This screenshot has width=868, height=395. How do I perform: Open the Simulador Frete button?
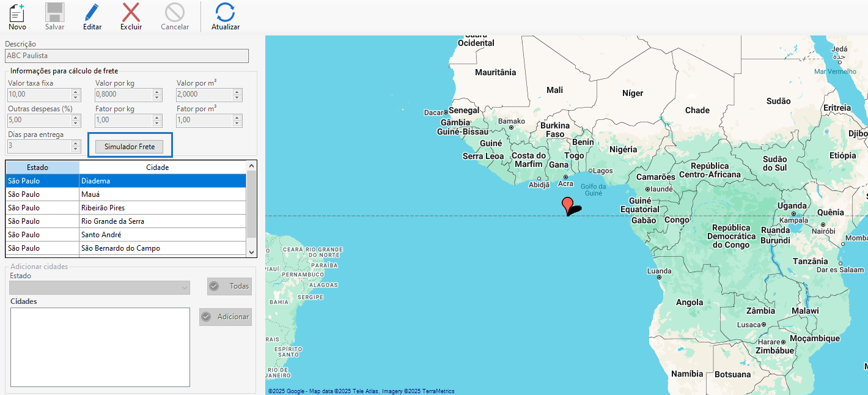click(x=130, y=147)
